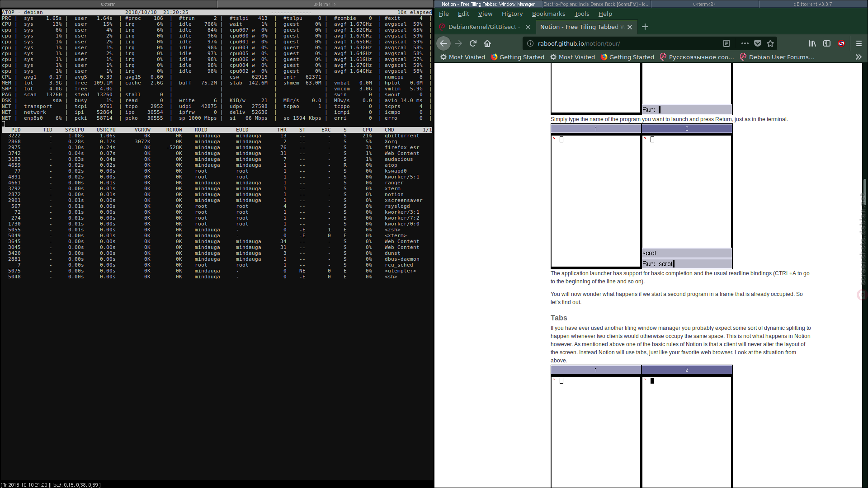Click the rcu_sched process row in atop
The height and width of the screenshot is (488, 868).
tap(216, 265)
